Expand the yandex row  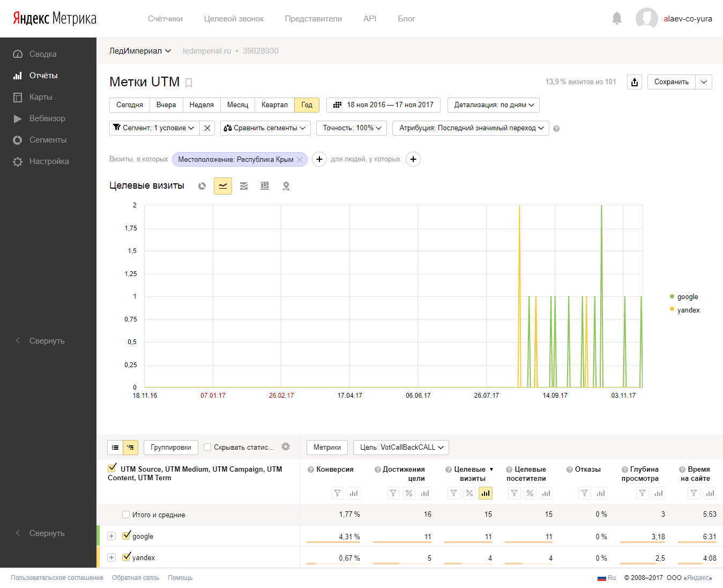point(111,557)
